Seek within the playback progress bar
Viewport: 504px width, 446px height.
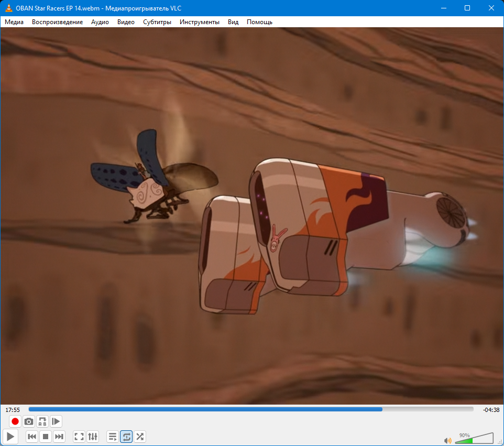251,409
